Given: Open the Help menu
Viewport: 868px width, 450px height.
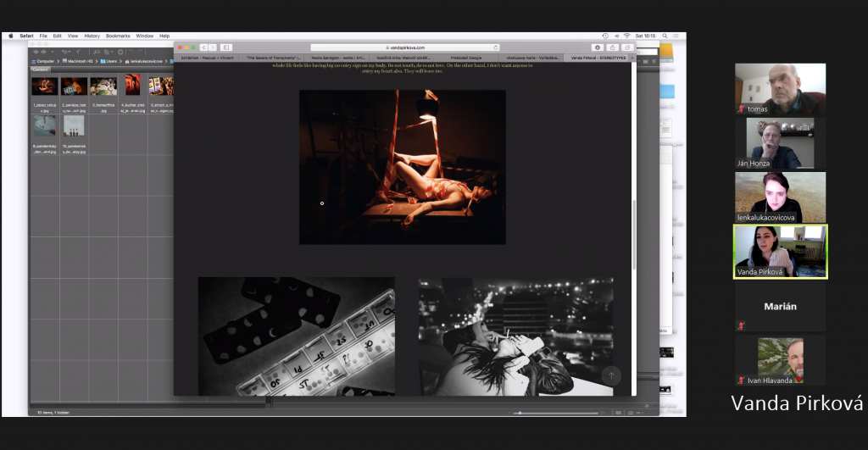Looking at the screenshot, I should (x=164, y=36).
